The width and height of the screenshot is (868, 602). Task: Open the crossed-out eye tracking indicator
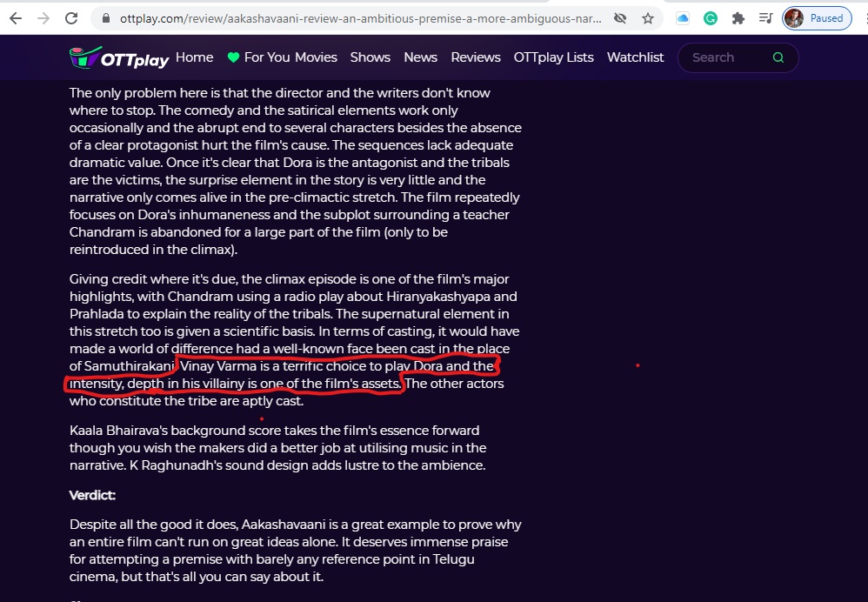[x=620, y=18]
